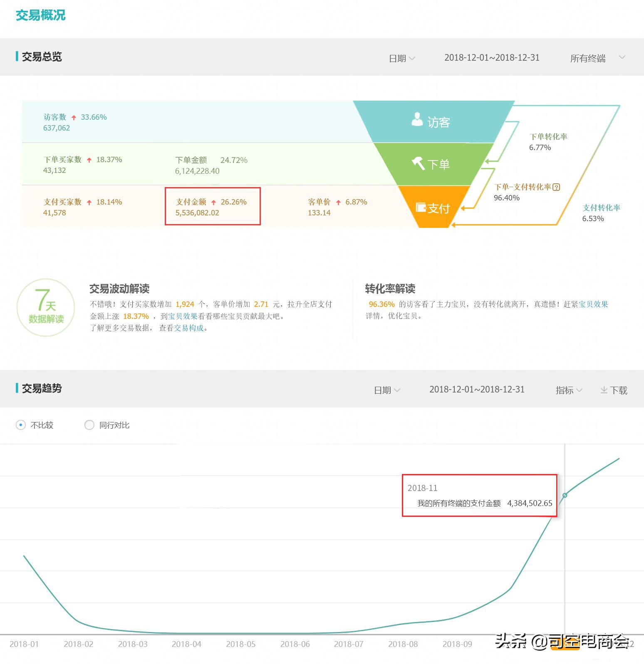Click the 2018-08 axis label

[403, 644]
